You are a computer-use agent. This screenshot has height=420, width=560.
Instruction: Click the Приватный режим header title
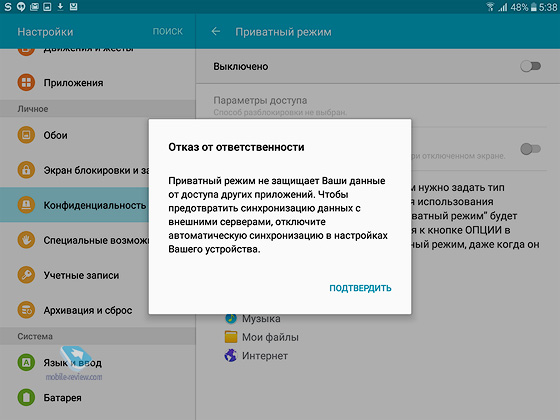coord(283,32)
